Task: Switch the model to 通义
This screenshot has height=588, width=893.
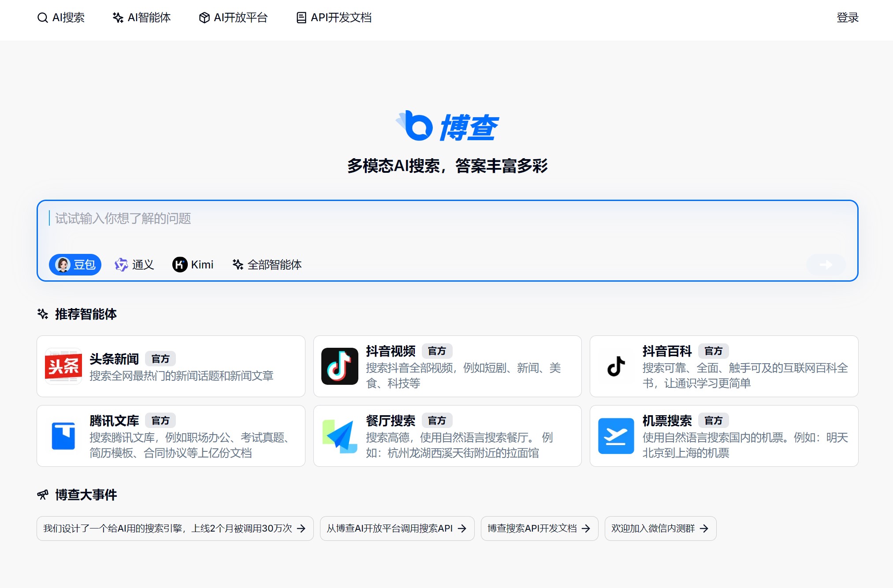Action: click(134, 264)
